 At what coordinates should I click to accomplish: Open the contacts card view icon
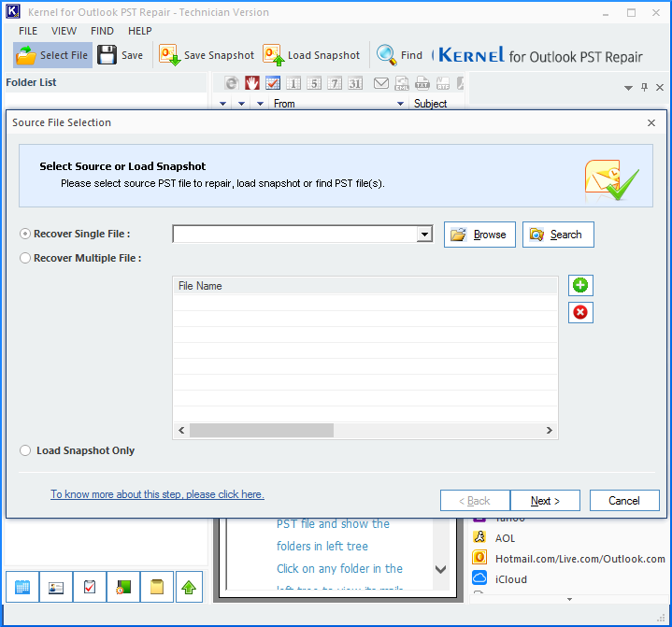(56, 587)
